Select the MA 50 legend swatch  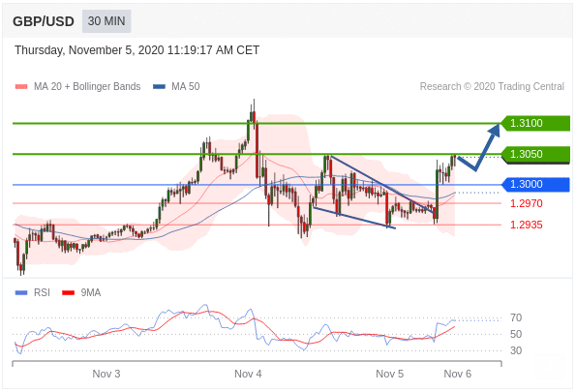[159, 87]
